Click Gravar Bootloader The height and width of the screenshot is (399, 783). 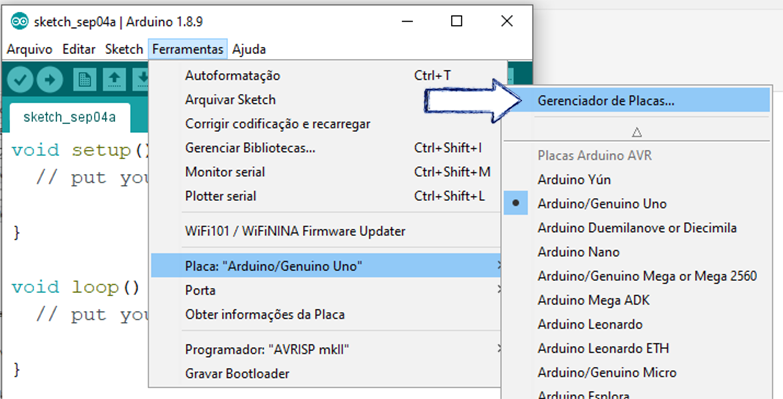pyautogui.click(x=326, y=374)
